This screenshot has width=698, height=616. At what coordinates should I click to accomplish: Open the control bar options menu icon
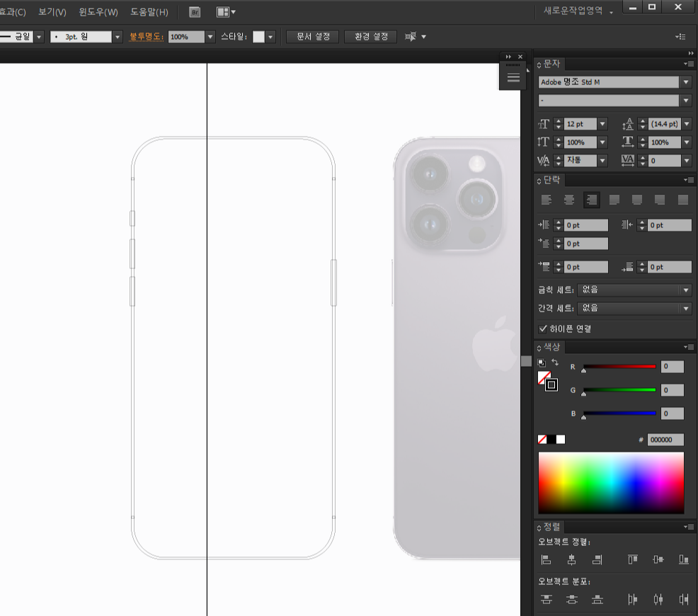[x=680, y=37]
